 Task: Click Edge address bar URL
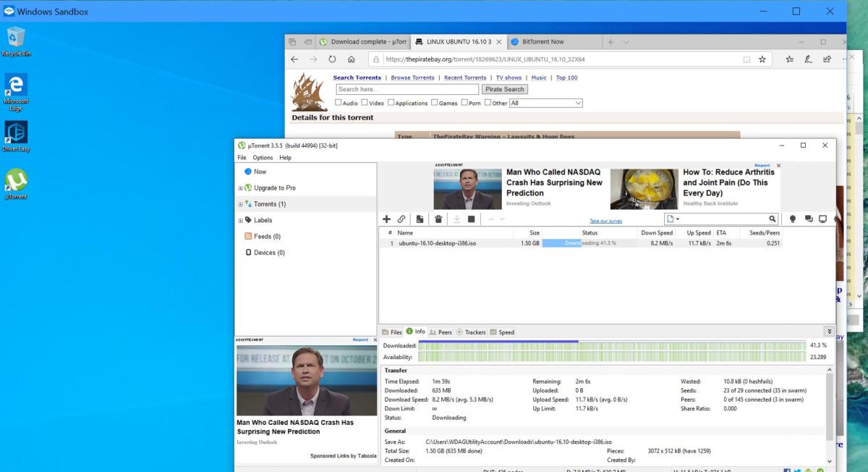(x=485, y=59)
